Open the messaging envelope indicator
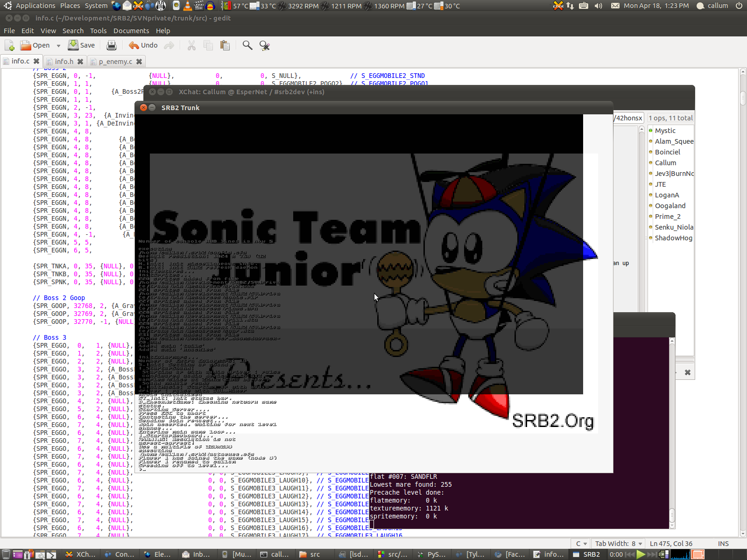Viewport: 747px width, 560px height. pyautogui.click(x=615, y=6)
